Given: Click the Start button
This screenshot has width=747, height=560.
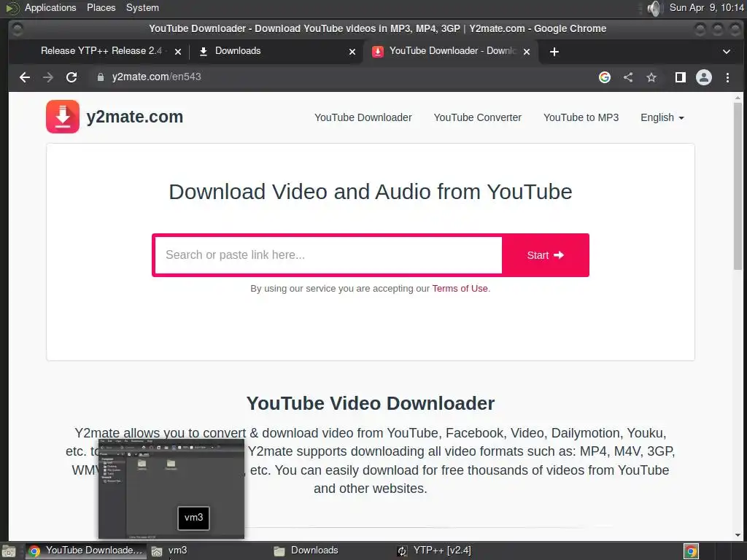Looking at the screenshot, I should click(x=546, y=255).
